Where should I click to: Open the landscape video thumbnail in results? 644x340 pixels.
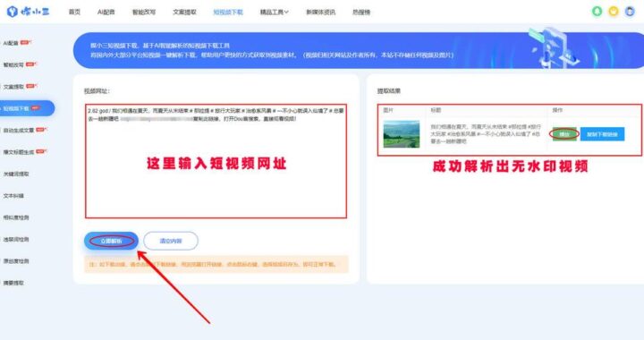click(x=402, y=134)
